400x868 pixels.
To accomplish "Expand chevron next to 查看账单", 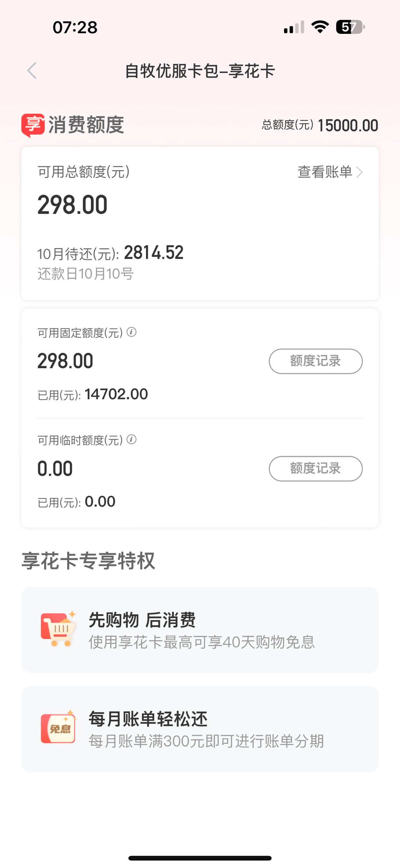I will pyautogui.click(x=360, y=172).
